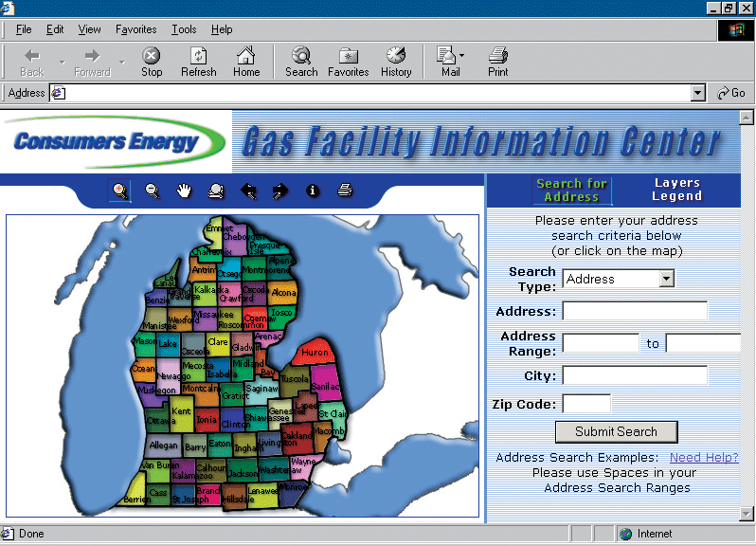Open the File menu

(24, 29)
